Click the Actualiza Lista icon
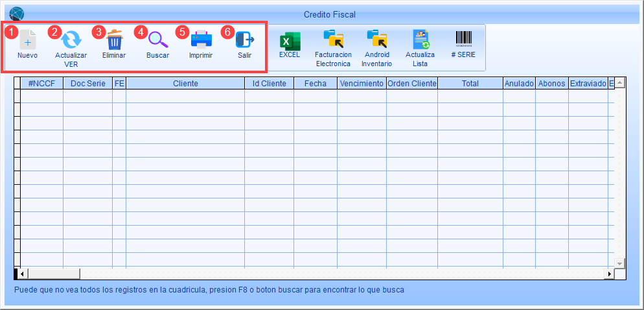 coord(420,40)
